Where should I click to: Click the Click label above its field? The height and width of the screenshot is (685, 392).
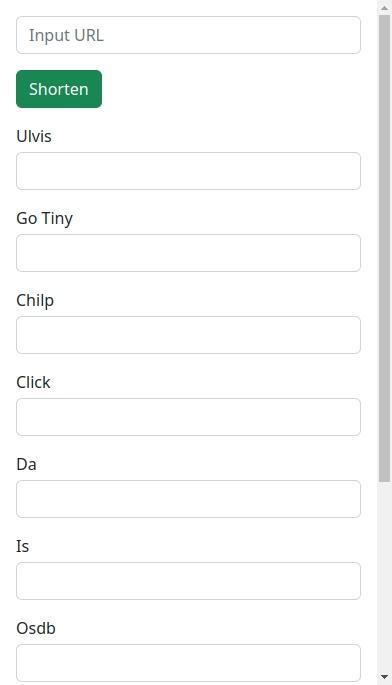pos(33,382)
